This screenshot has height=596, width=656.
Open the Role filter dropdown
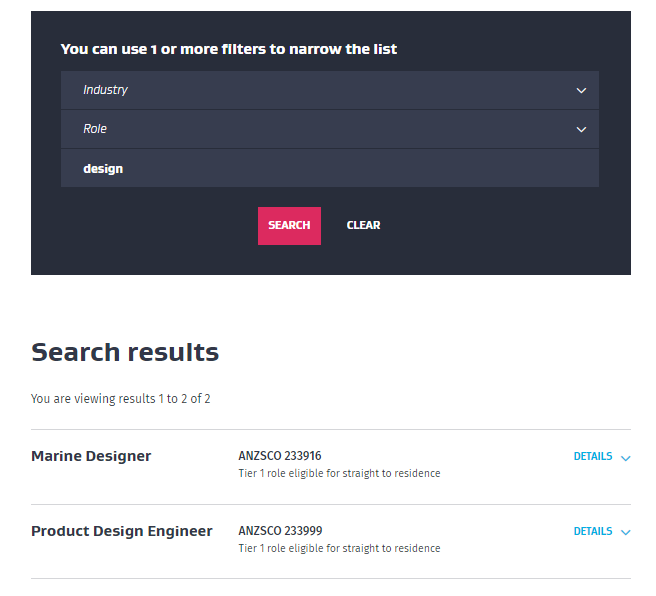tap(329, 129)
